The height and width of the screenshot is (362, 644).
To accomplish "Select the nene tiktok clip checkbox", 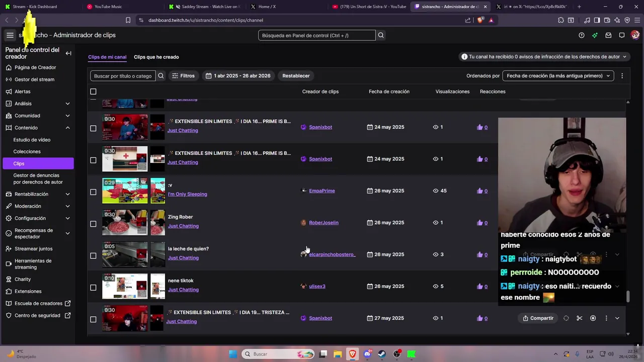I will tap(93, 288).
